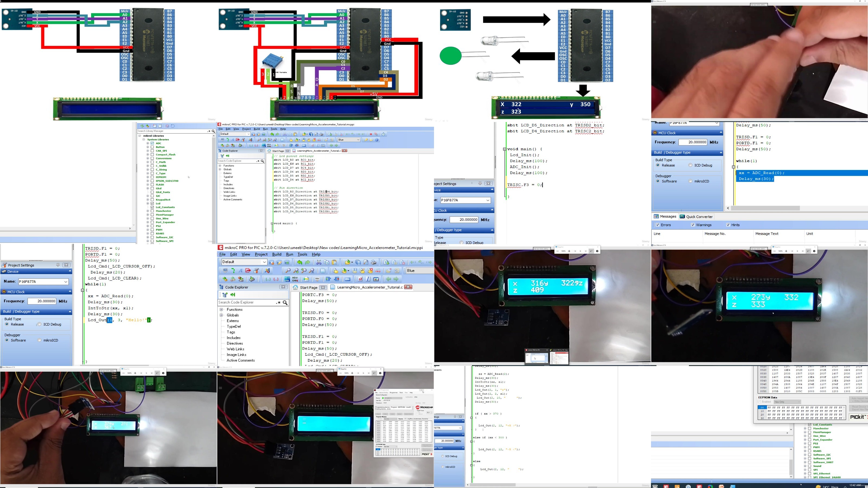Image resolution: width=868 pixels, height=488 pixels.
Task: Open Tools menu in the enlarged mikroC window
Action: (x=302, y=254)
